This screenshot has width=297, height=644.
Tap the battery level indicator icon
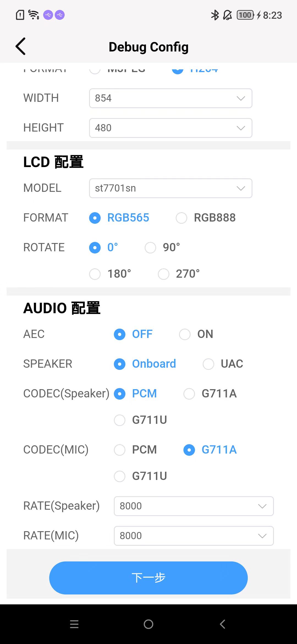tap(245, 15)
